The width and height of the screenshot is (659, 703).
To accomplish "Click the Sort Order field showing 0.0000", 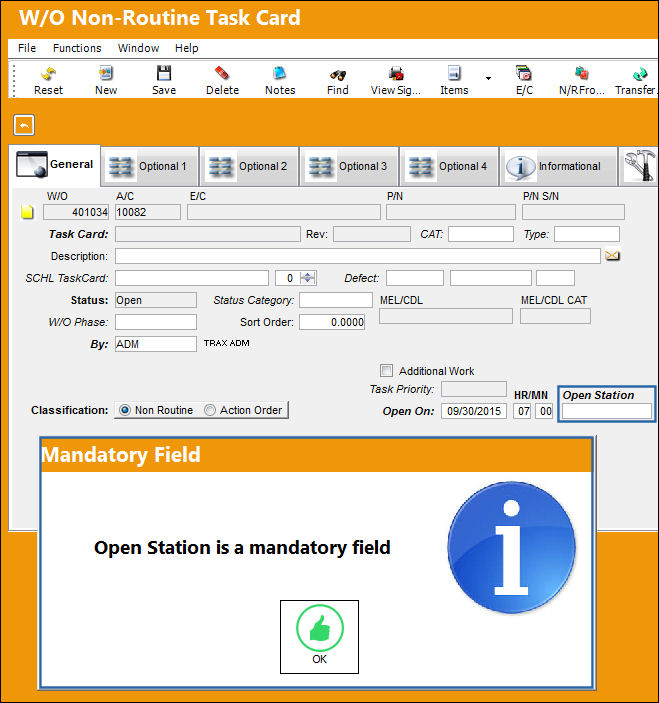I will 332,322.
